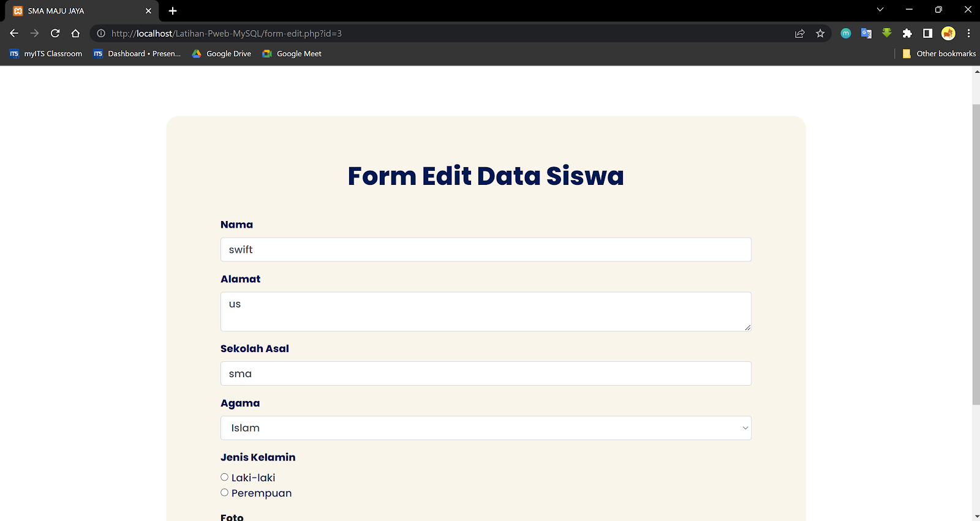Click the page vertical scrollbar

point(976,254)
